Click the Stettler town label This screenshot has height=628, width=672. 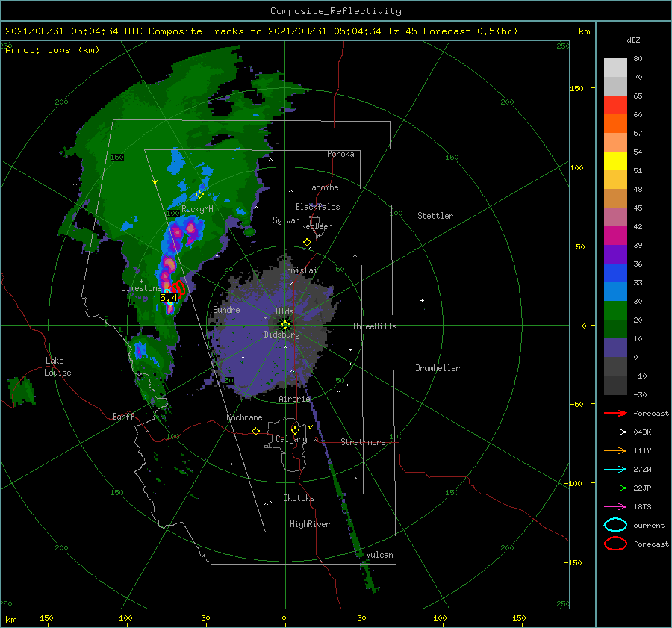click(435, 216)
